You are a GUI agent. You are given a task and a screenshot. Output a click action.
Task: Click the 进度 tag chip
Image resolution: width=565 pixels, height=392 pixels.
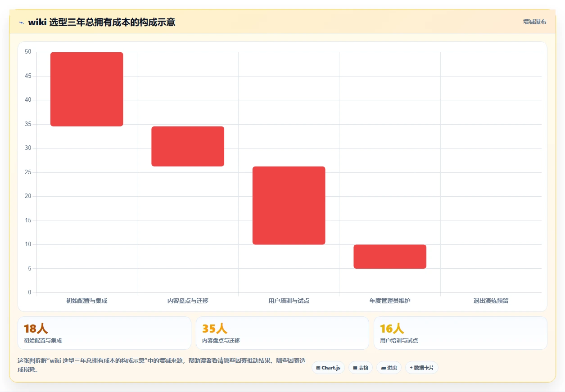click(389, 368)
